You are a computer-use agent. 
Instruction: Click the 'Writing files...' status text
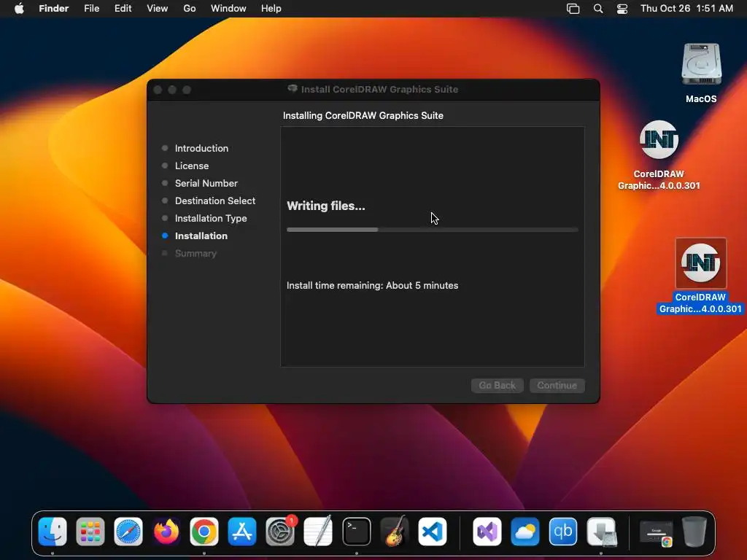click(326, 206)
